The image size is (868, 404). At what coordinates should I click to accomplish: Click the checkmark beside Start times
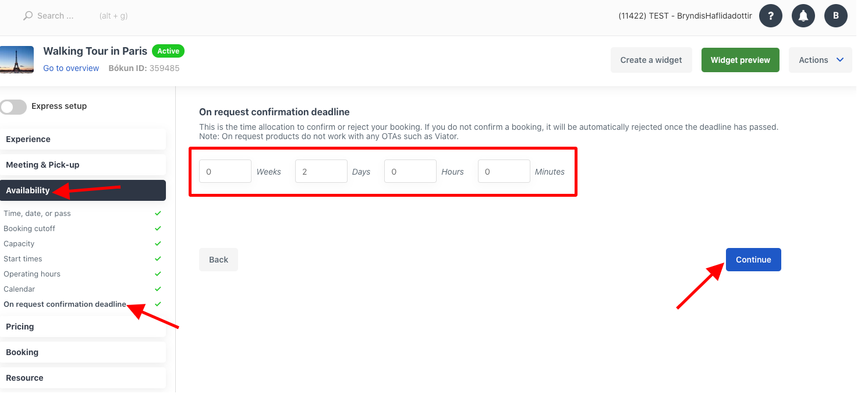tap(158, 259)
